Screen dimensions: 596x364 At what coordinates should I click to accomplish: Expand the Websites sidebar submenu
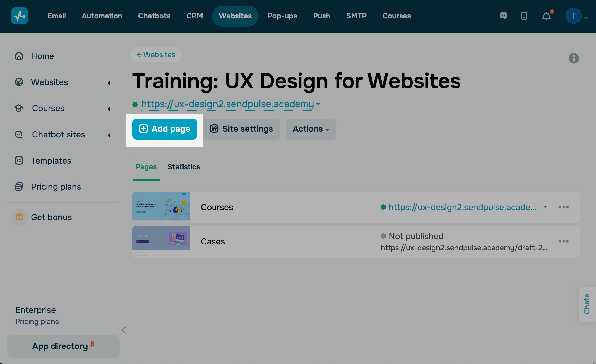pyautogui.click(x=109, y=83)
